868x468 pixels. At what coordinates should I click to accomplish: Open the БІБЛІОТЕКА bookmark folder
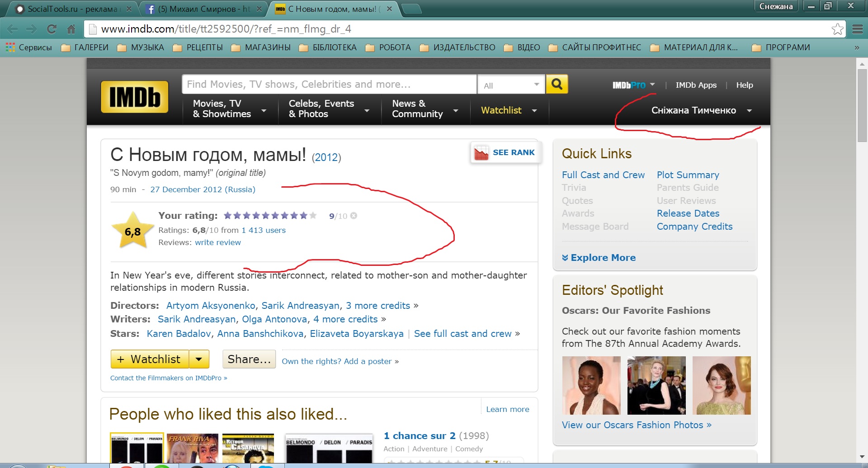tap(327, 47)
